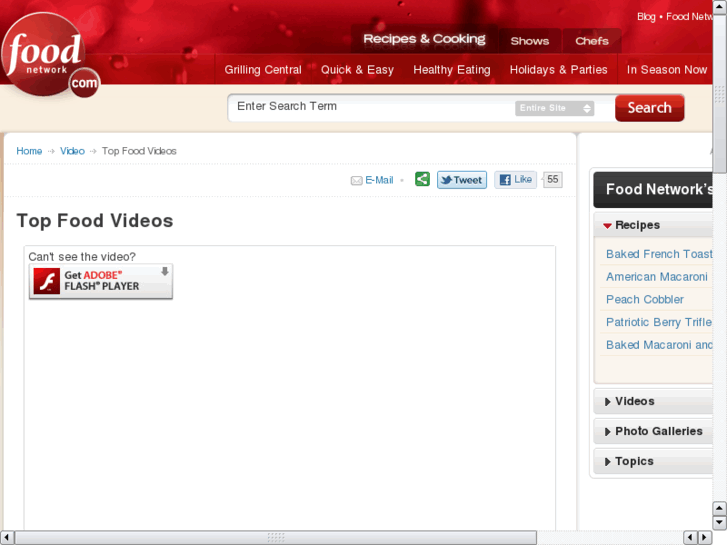Screen dimensions: 727x545
Task: Click the green share icon
Action: tap(422, 179)
